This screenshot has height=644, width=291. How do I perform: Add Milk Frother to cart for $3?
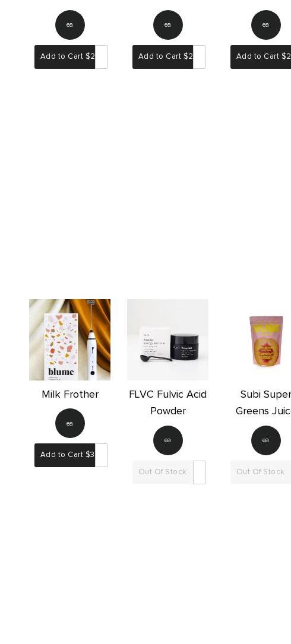coord(65,455)
